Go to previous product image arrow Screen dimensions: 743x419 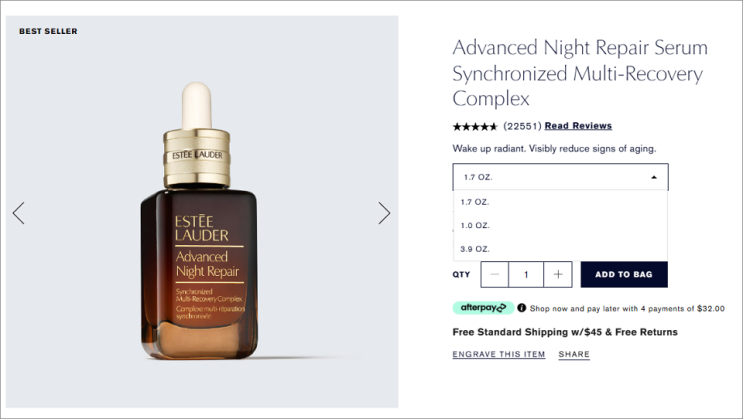18,213
